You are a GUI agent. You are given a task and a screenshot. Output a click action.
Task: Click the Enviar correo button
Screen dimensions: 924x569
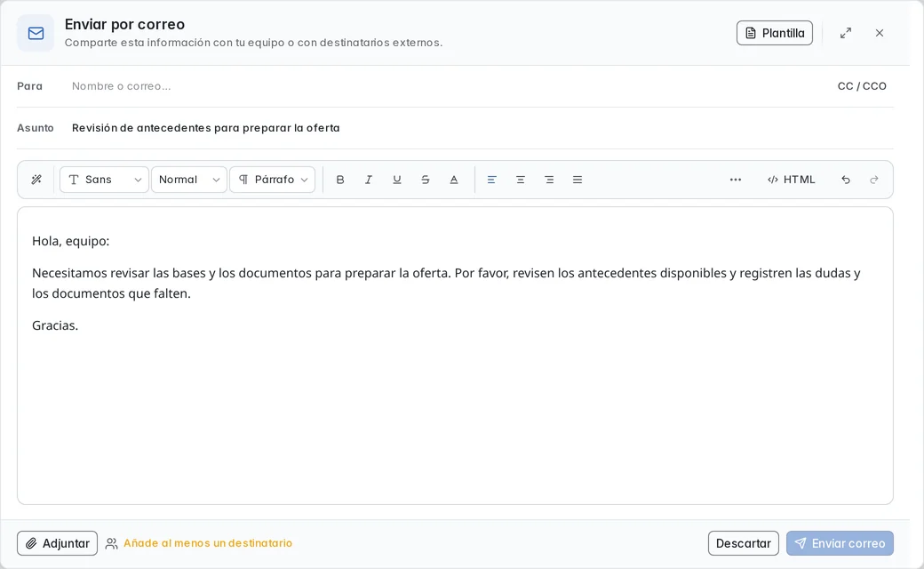pos(840,543)
